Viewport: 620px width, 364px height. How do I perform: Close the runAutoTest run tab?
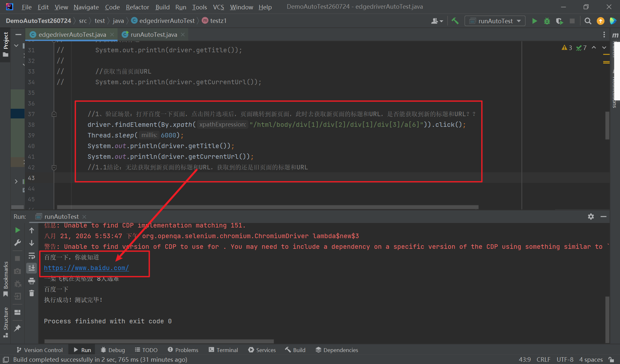(84, 217)
